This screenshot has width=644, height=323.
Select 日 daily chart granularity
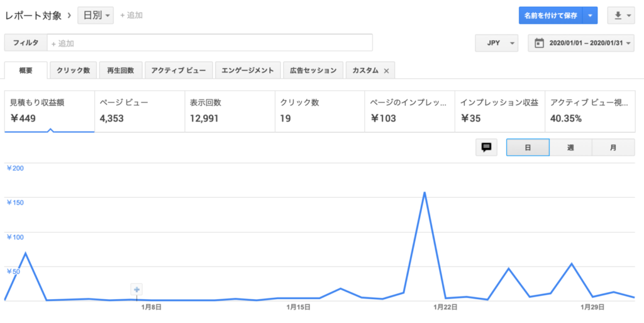point(528,147)
